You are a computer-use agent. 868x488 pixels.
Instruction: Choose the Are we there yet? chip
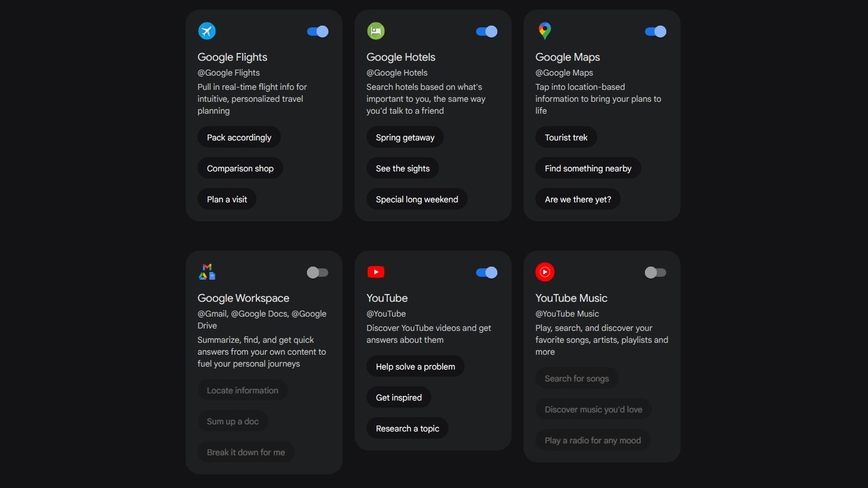[x=578, y=199]
